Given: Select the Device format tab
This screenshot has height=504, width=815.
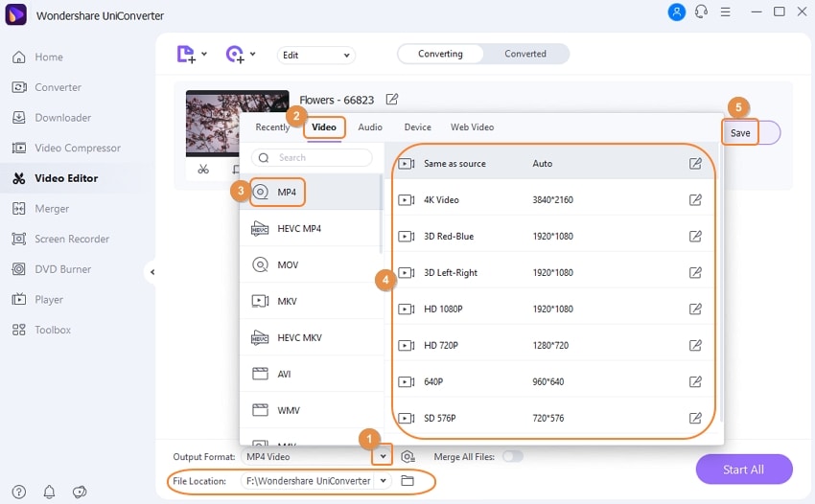Looking at the screenshot, I should [x=418, y=127].
